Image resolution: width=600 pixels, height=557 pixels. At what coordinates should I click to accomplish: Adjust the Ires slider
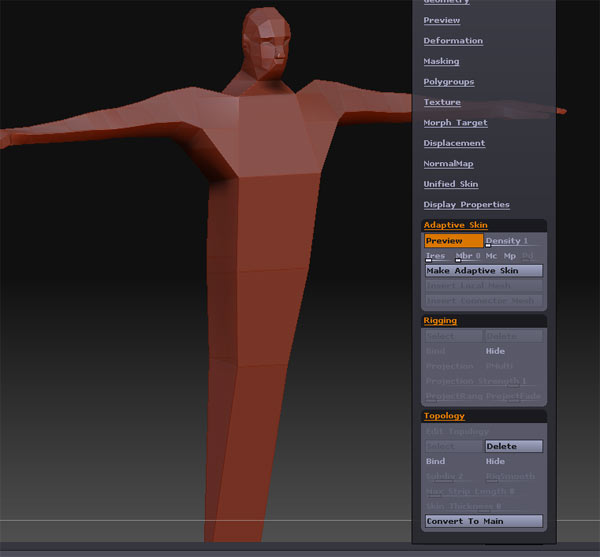point(438,256)
